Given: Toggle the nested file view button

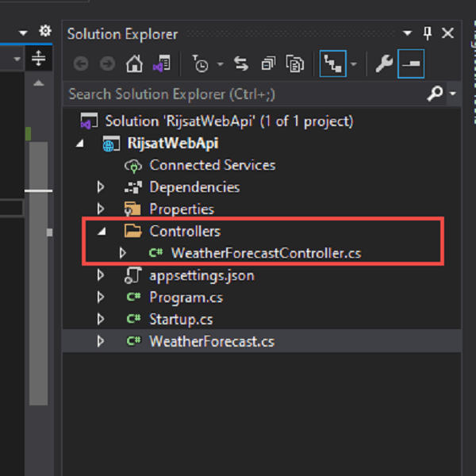Looking at the screenshot, I should (x=333, y=63).
